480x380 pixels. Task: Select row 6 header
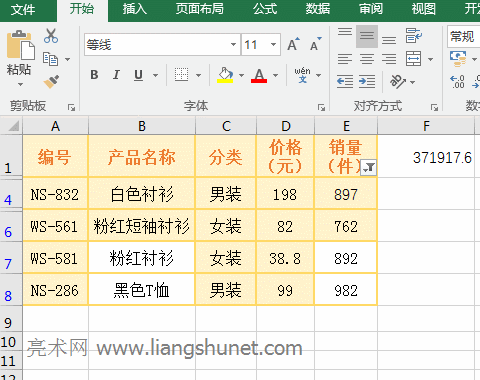pyautogui.click(x=11, y=226)
